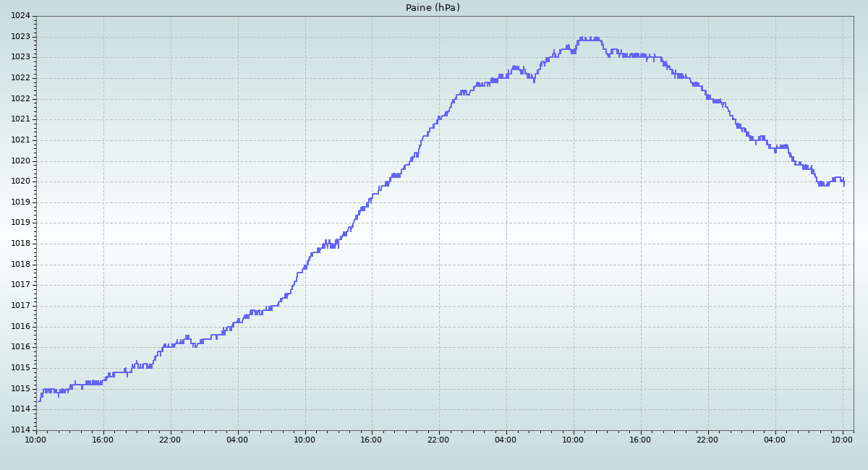Pick the middle 22:00 x-axis label
868x470 pixels.
439,439
